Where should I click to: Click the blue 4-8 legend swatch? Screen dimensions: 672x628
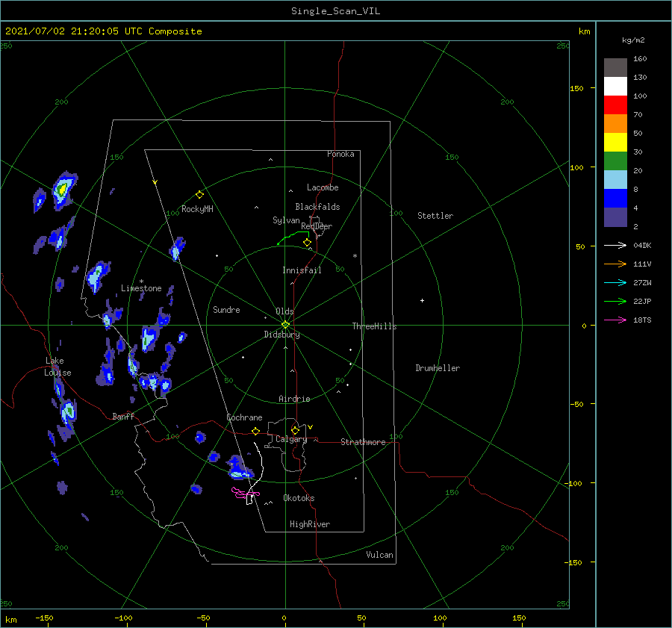pos(615,199)
